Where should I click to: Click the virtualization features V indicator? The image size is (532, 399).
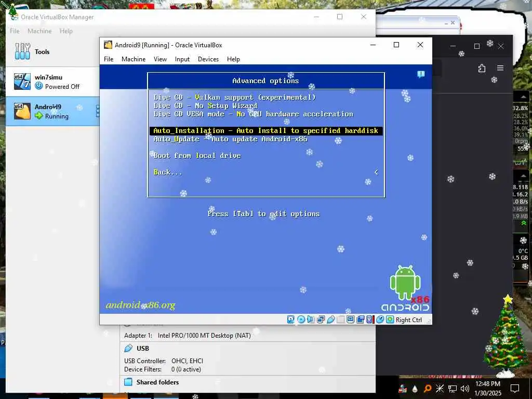369,320
